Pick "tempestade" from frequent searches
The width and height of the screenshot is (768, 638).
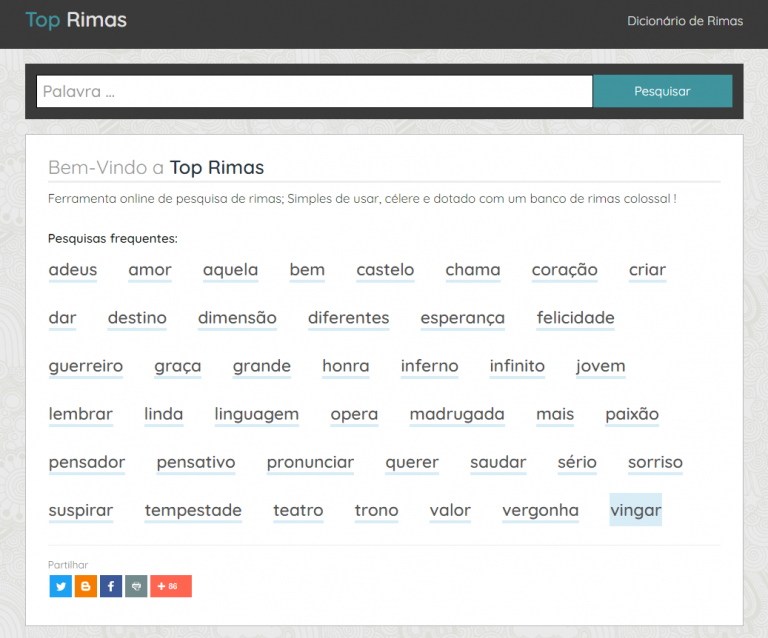pos(193,510)
